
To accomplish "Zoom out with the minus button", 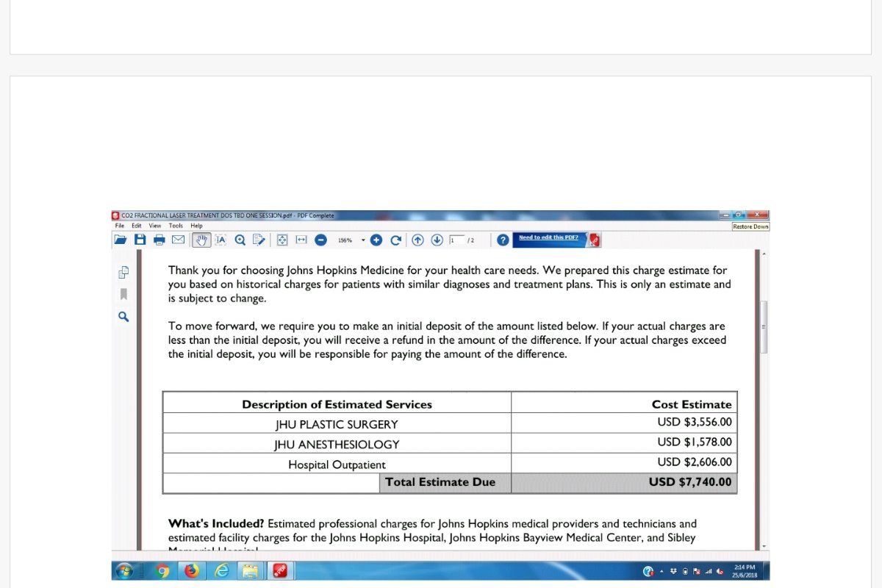I will click(320, 240).
